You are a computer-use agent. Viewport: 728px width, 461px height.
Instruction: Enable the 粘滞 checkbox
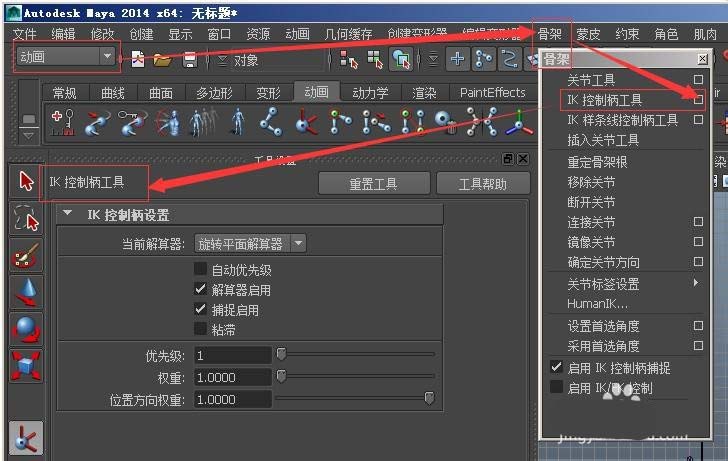(x=200, y=329)
